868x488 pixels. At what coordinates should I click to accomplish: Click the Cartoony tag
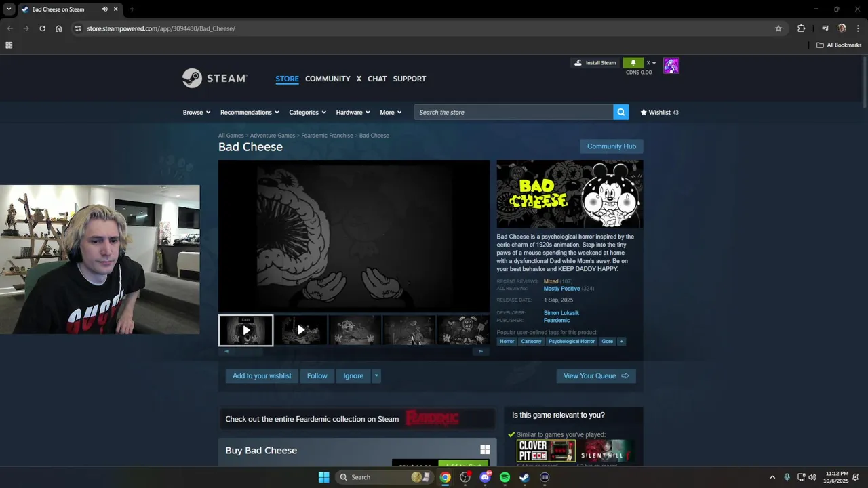coord(531,342)
